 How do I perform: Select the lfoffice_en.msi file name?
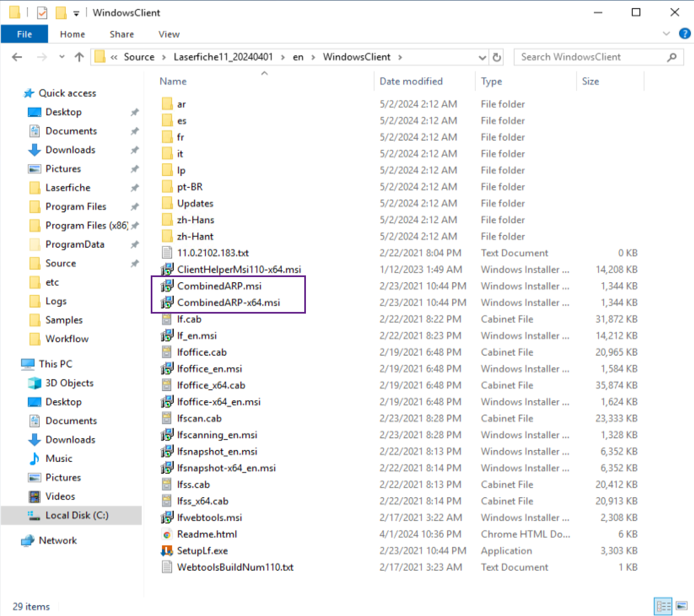tap(209, 369)
